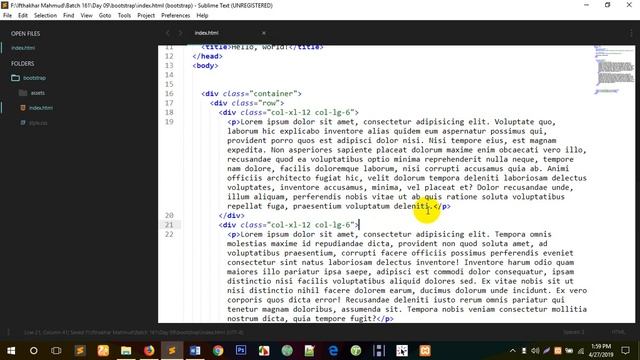The width and height of the screenshot is (640, 360).
Task: Open XAMPP from taskbar
Action: point(425,351)
